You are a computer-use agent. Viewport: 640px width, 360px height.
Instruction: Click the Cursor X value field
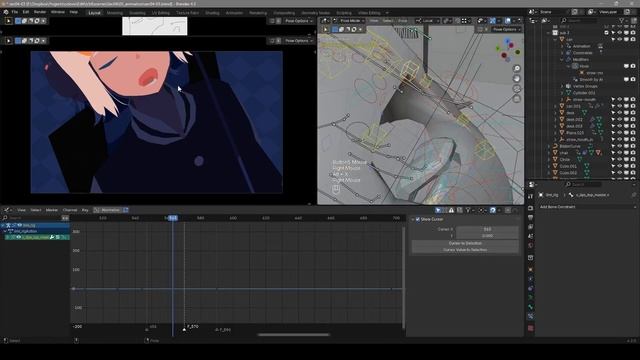click(487, 229)
